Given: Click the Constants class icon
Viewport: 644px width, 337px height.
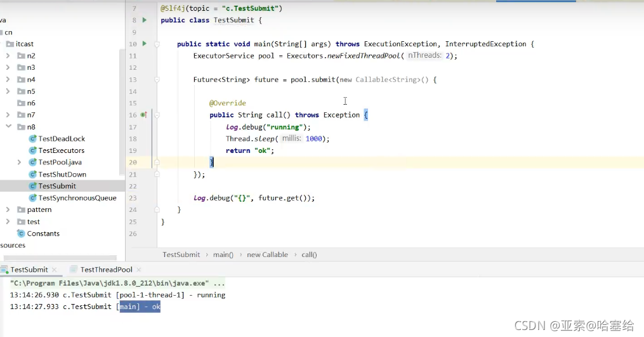Looking at the screenshot, I should coord(22,234).
